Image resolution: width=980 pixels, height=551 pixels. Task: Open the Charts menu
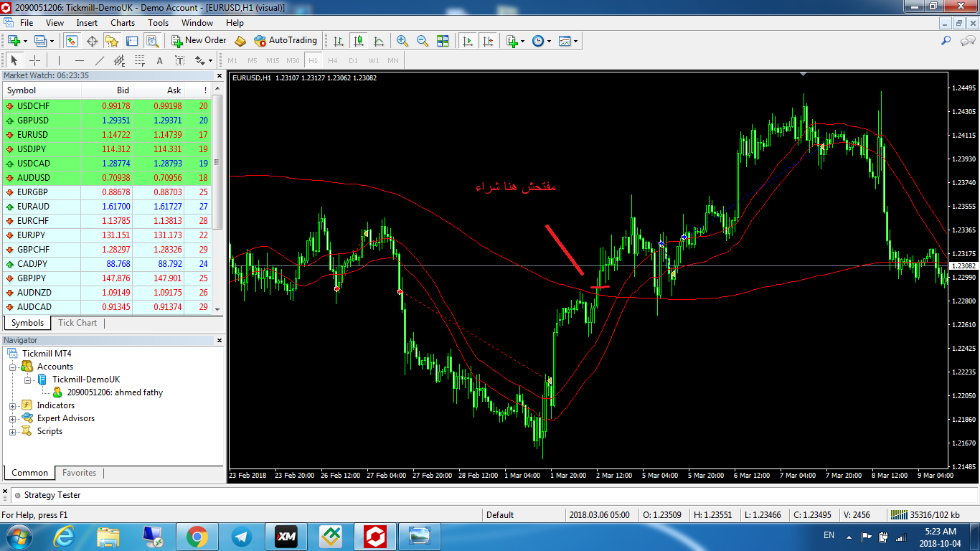click(x=123, y=23)
